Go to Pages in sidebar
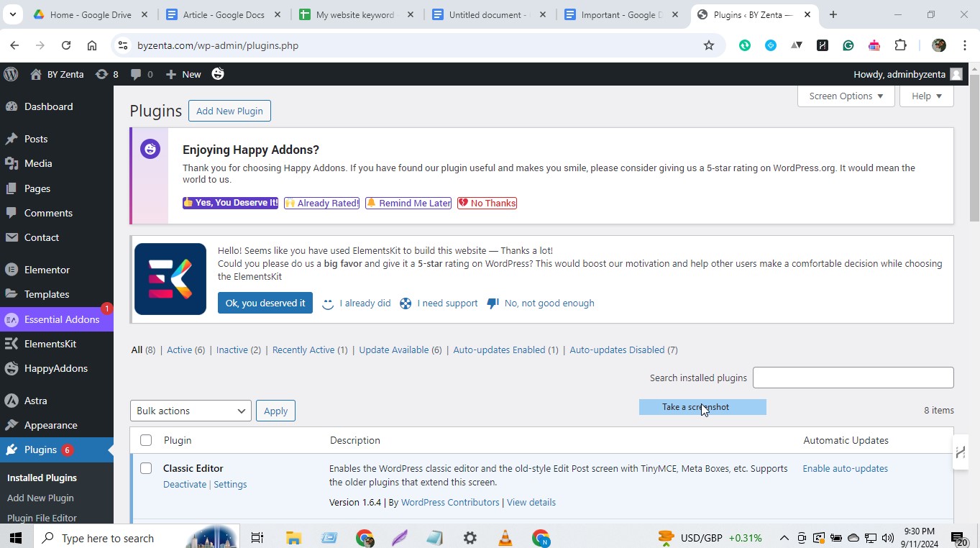This screenshot has height=548, width=980. 37,188
